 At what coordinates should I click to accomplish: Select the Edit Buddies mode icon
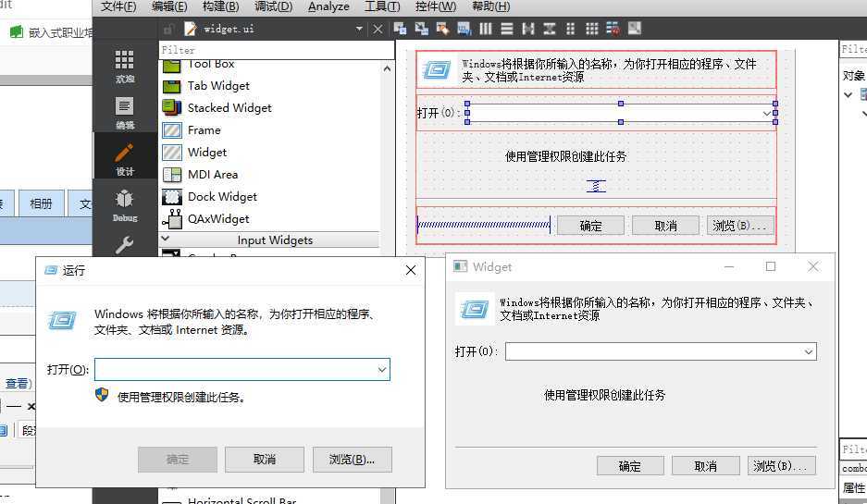click(x=442, y=29)
